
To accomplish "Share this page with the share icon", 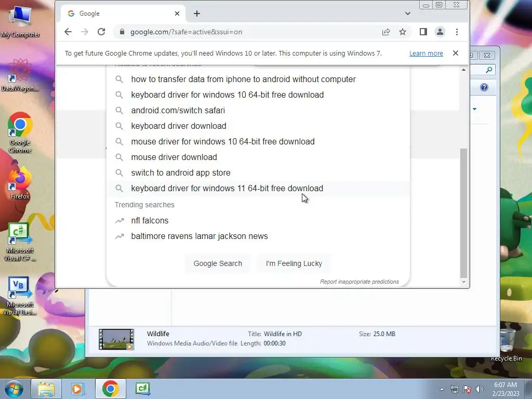I will (x=386, y=32).
